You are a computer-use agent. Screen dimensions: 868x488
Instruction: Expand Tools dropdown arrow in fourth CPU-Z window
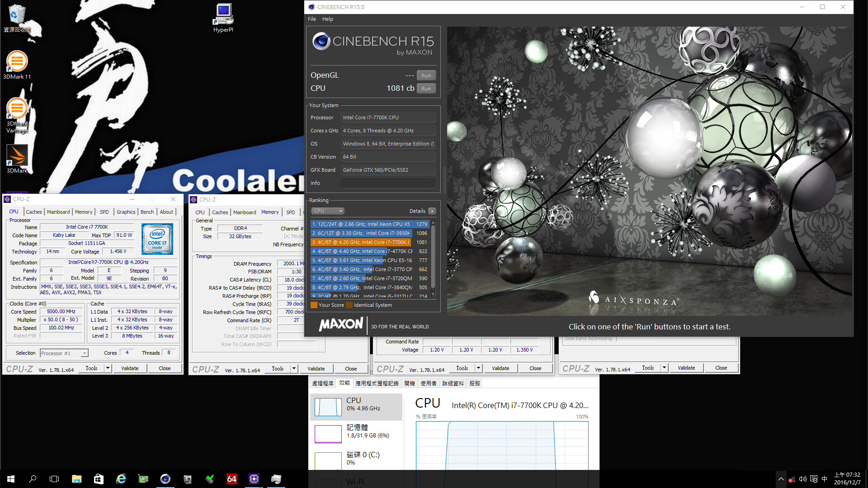[664, 368]
